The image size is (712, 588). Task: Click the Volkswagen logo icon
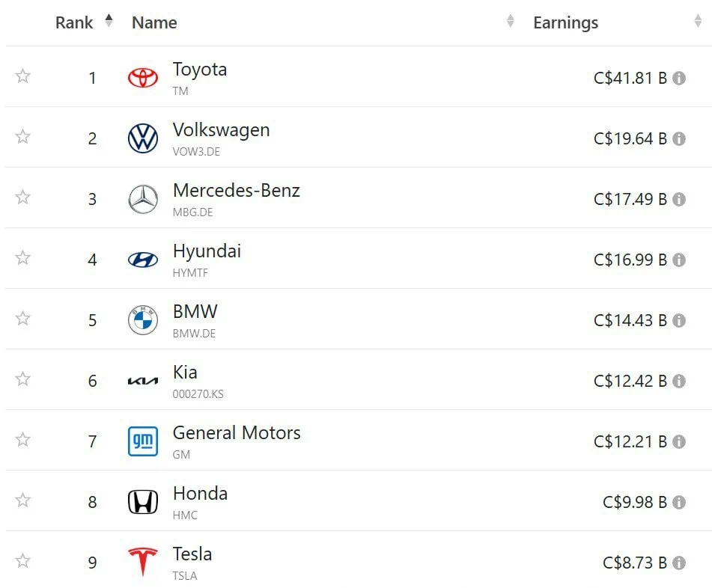click(142, 138)
